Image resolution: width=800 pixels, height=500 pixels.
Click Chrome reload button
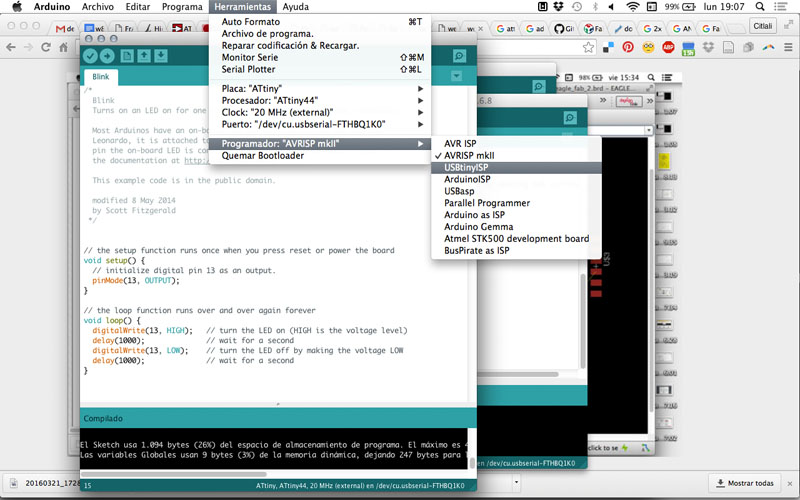click(46, 47)
